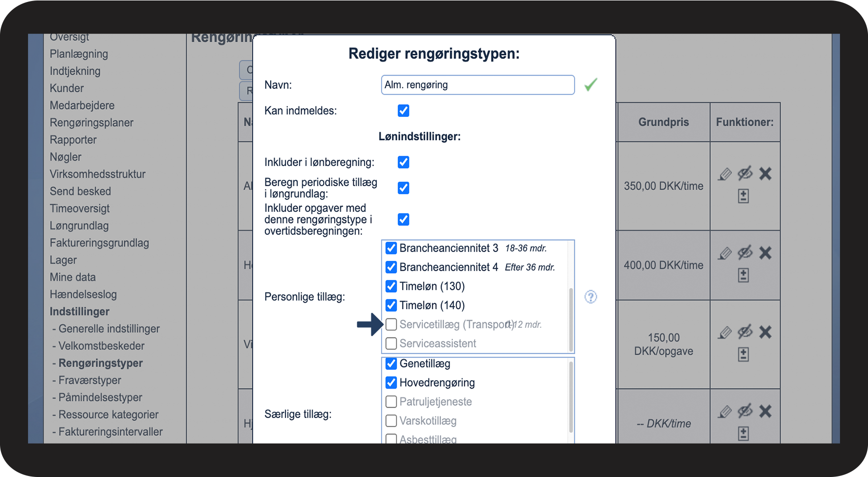Open Fraværstyper in the settings submenu
The image size is (868, 477).
89,380
